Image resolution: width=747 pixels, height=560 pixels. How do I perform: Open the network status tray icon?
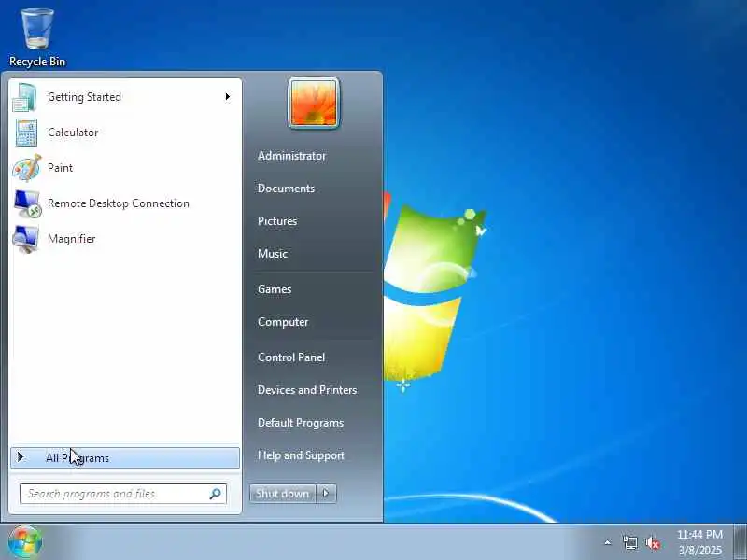(x=629, y=543)
